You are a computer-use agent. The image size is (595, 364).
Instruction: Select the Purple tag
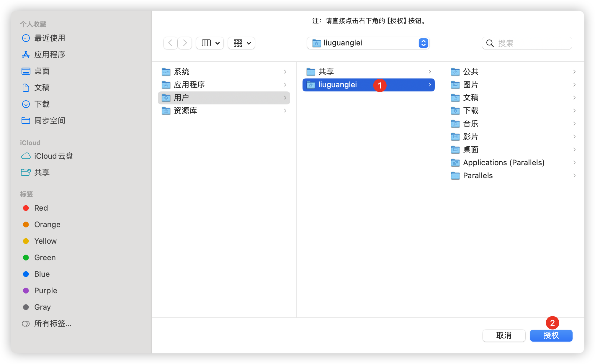coord(45,291)
